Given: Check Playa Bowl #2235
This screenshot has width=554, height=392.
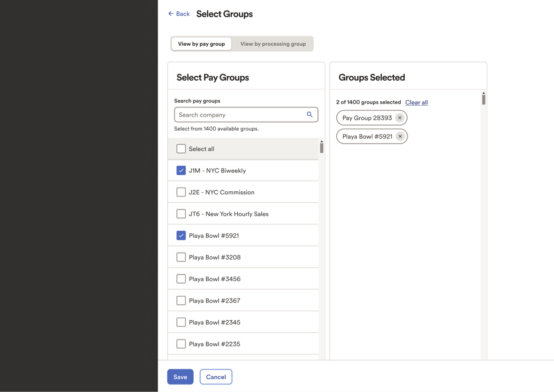Looking at the screenshot, I should point(181,344).
